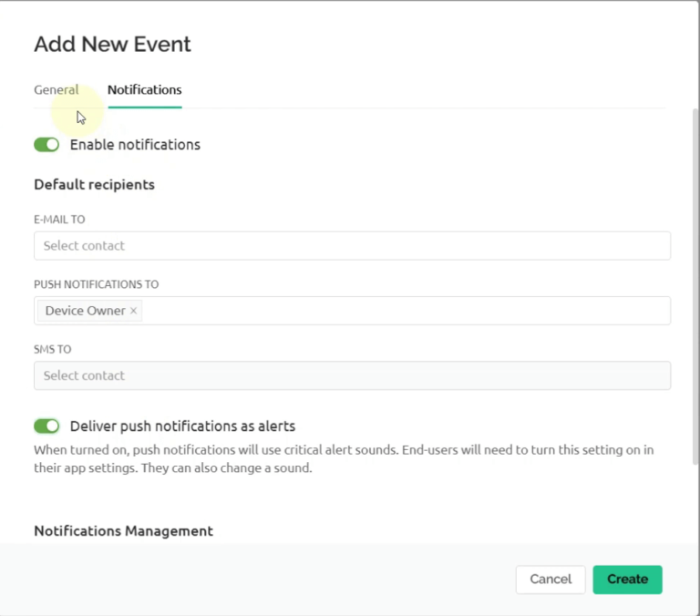Image resolution: width=700 pixels, height=616 pixels.
Task: Select the Notifications tab
Action: point(144,90)
